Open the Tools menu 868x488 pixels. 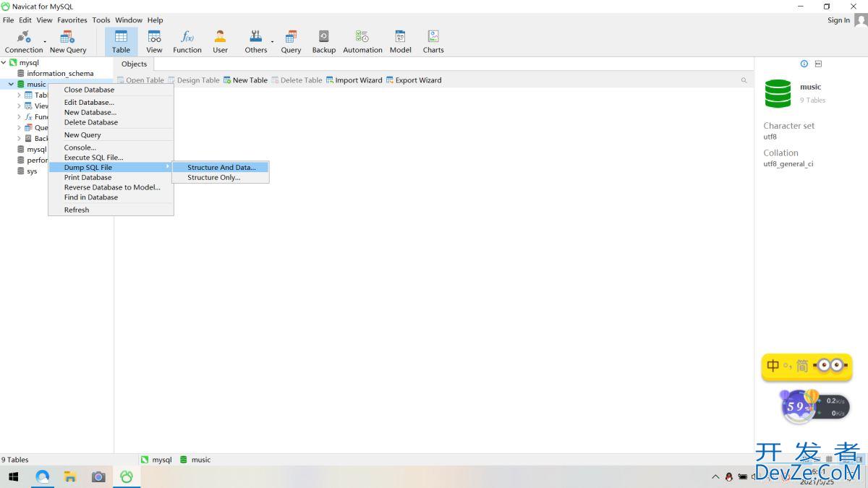(101, 20)
